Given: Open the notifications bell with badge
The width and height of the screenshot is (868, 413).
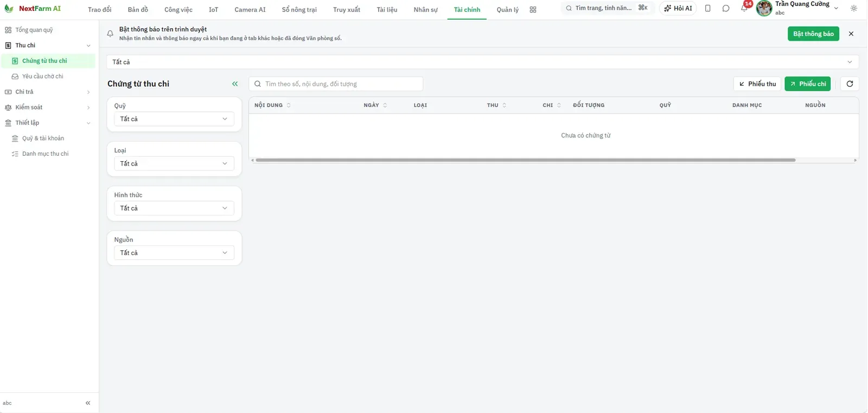Looking at the screenshot, I should (x=744, y=9).
